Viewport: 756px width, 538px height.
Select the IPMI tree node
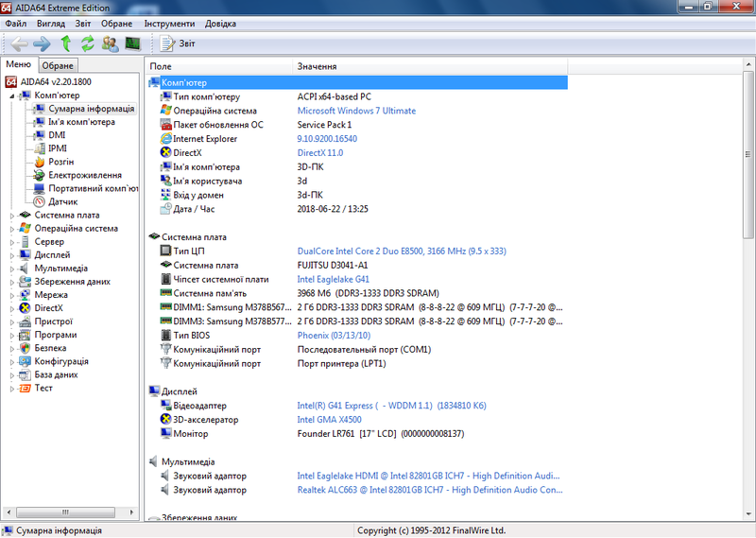coord(58,148)
